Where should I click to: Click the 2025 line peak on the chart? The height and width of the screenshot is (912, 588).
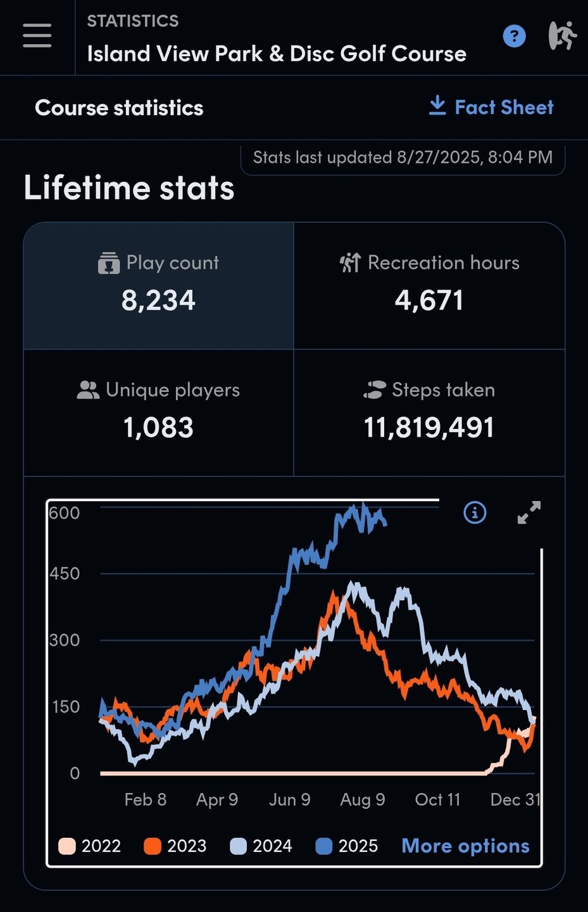[363, 506]
